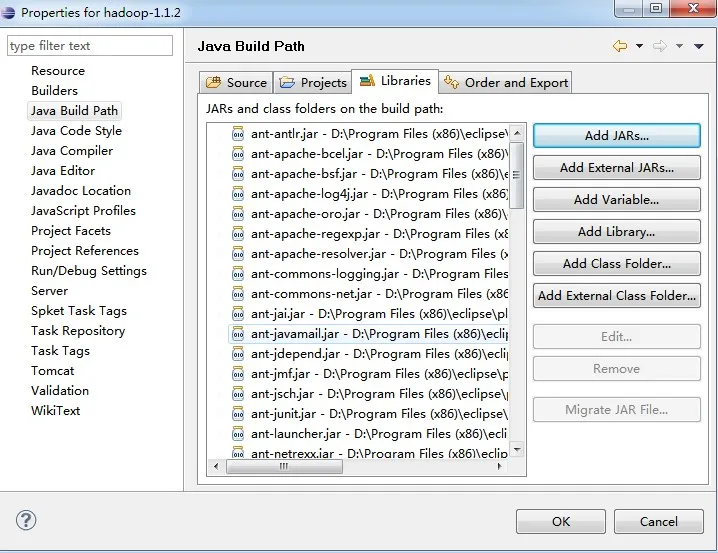Open the view menu dropdown triangle

699,46
